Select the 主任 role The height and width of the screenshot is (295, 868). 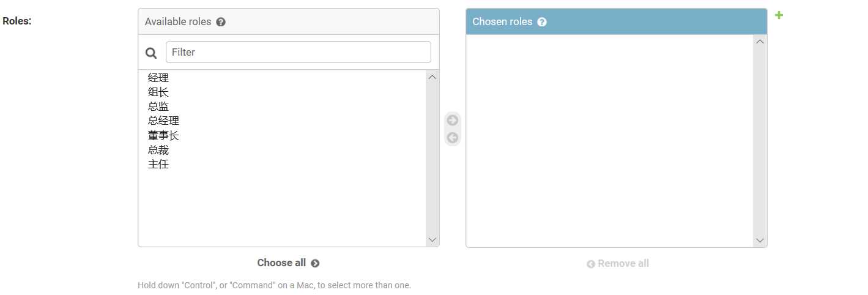158,164
